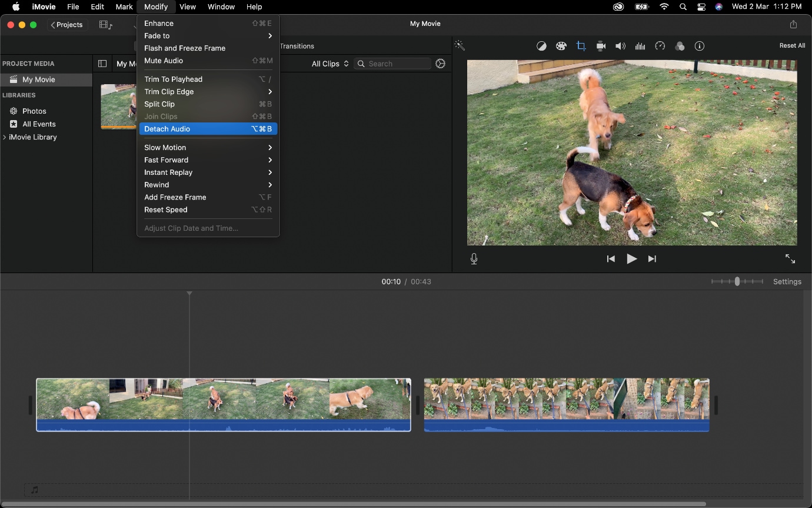Open the stabilization camera icon
Screen dimensions: 812x508
pos(601,46)
